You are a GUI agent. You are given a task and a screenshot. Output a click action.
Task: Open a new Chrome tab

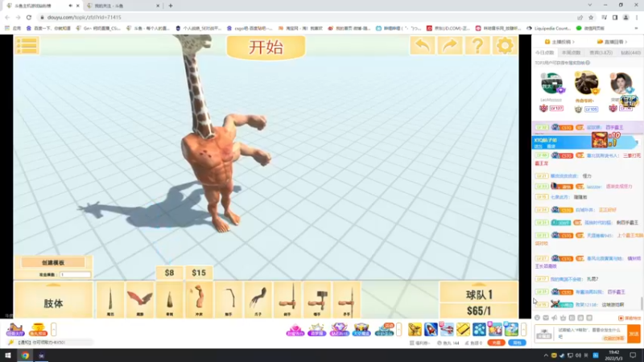click(x=171, y=6)
